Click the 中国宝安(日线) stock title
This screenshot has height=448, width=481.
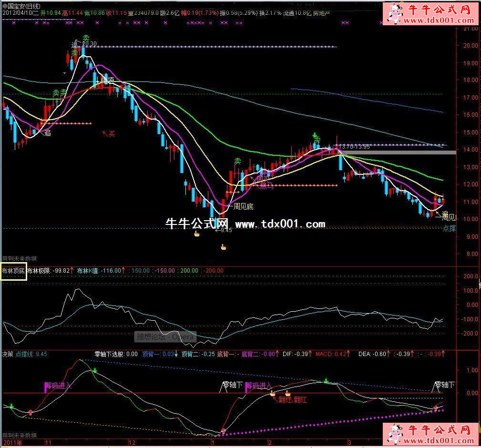[x=21, y=6]
